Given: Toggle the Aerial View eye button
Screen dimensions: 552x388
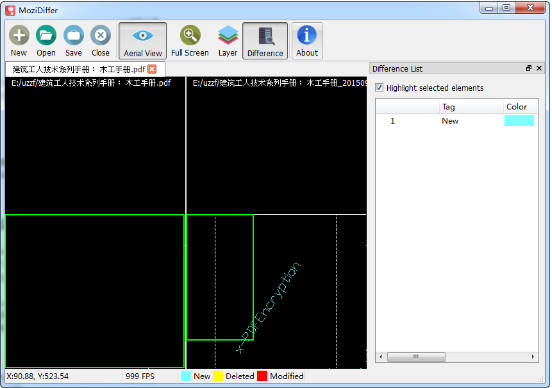Looking at the screenshot, I should pyautogui.click(x=143, y=41).
